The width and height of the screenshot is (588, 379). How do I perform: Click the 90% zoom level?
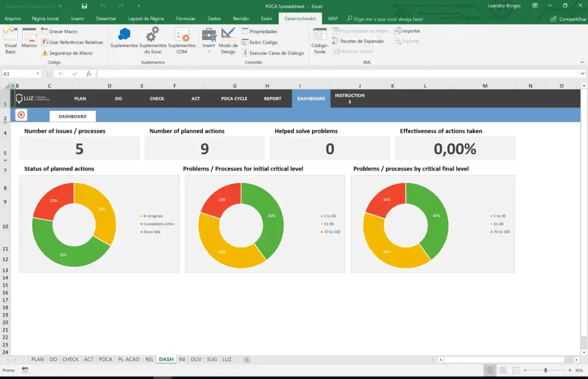point(579,370)
